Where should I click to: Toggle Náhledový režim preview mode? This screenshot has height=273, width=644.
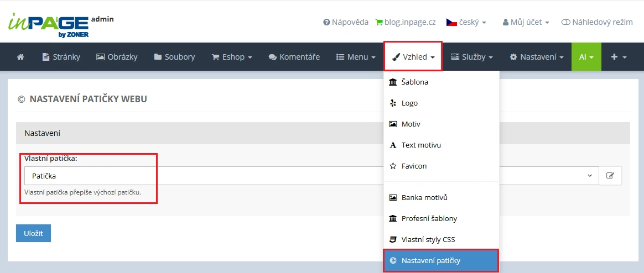coord(596,22)
